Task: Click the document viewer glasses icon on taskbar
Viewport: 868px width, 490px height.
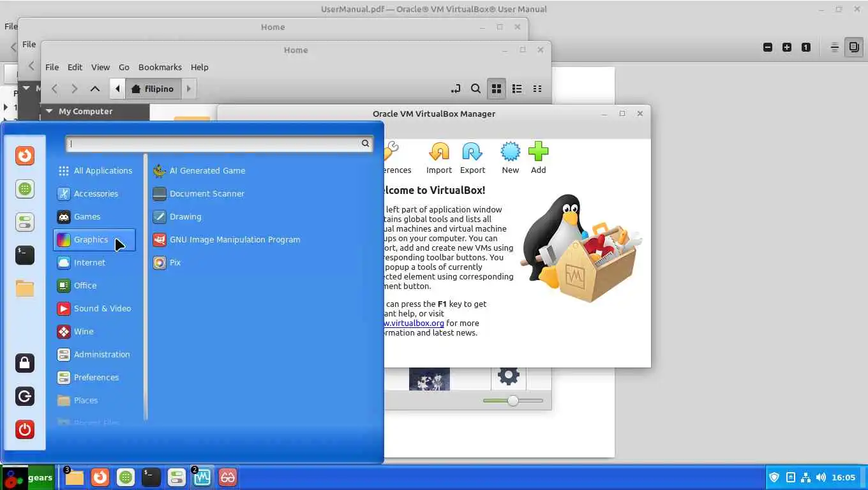Action: (x=228, y=477)
